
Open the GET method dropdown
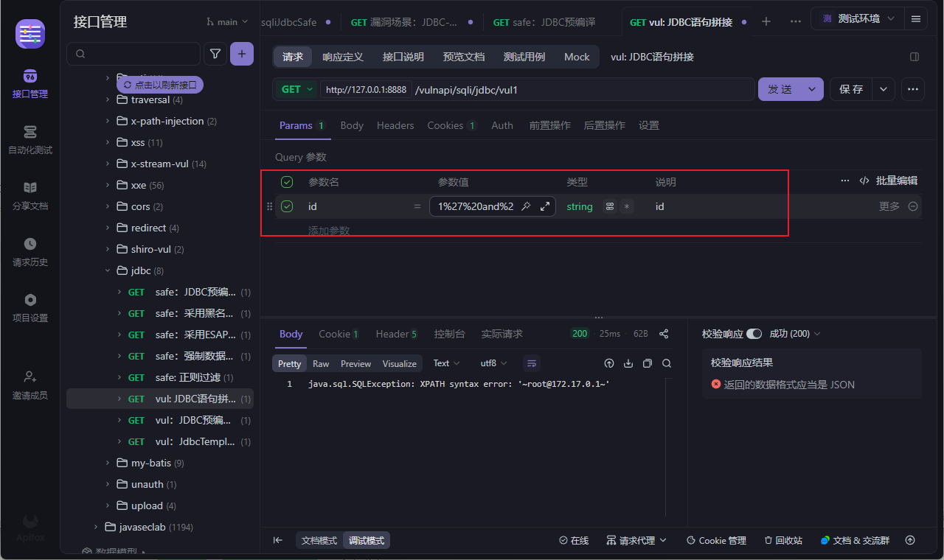[x=297, y=89]
